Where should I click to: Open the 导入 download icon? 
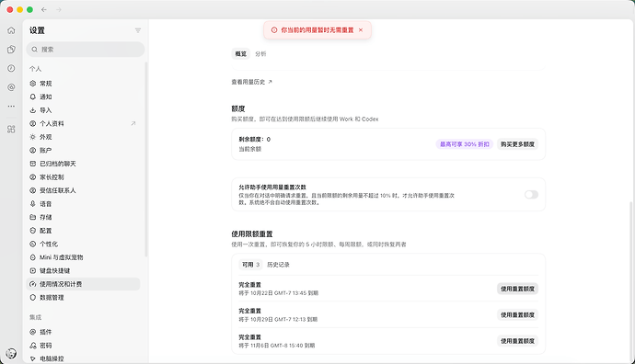[x=33, y=110]
